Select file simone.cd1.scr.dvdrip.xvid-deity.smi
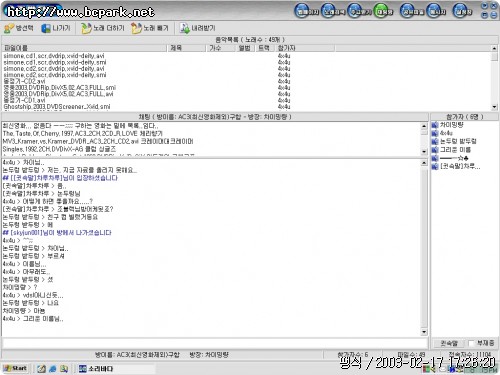The image size is (500, 375). [55, 62]
